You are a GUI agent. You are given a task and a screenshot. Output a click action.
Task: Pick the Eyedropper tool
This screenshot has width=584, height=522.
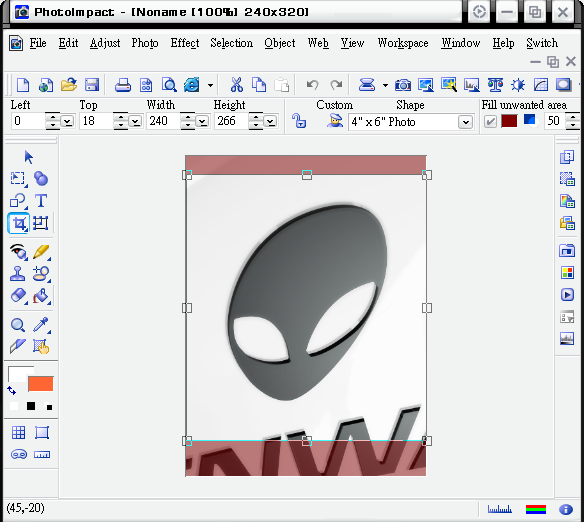point(41,325)
